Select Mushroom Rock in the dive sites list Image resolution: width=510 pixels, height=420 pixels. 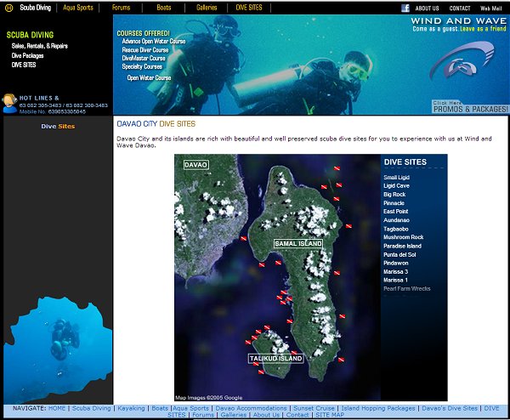pos(403,237)
